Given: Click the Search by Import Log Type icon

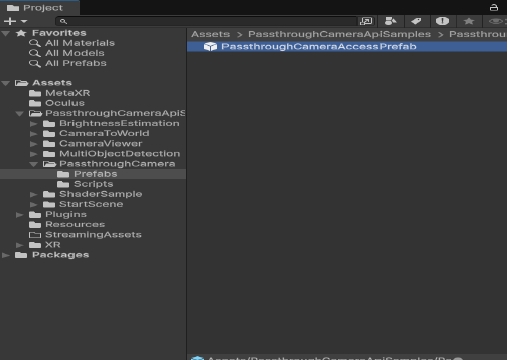Looking at the screenshot, I should tap(442, 21).
